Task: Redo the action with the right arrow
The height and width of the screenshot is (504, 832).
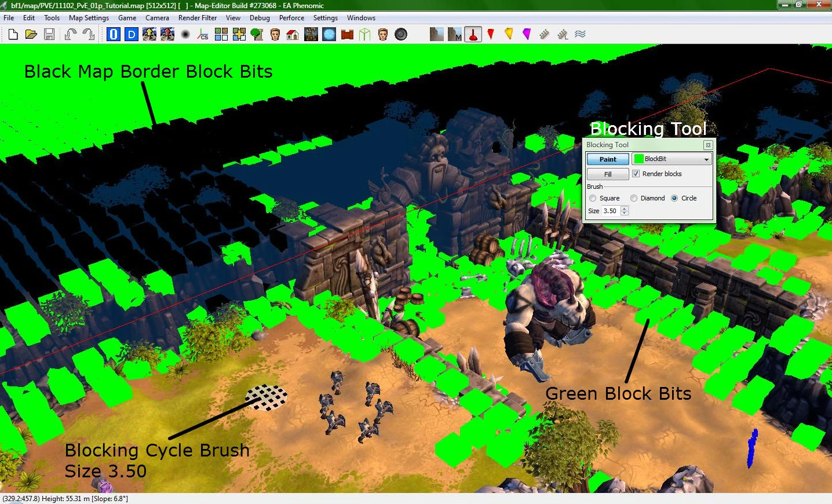Action: 89,35
